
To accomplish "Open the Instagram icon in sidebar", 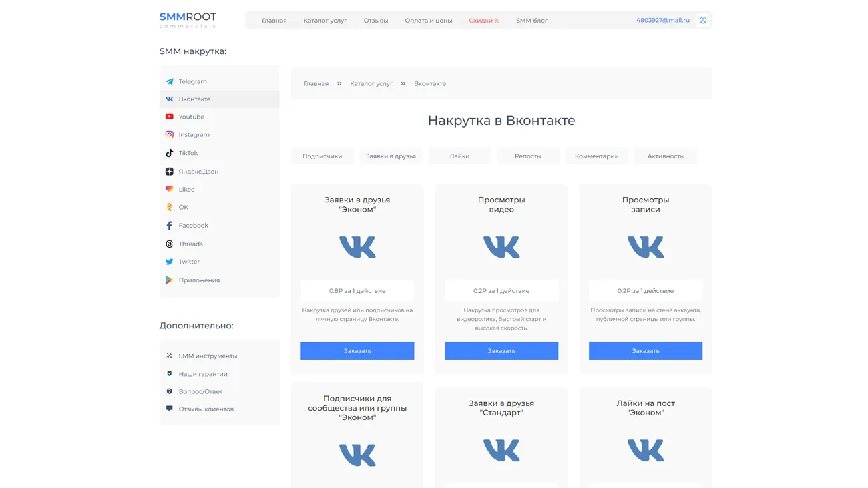I will point(170,134).
